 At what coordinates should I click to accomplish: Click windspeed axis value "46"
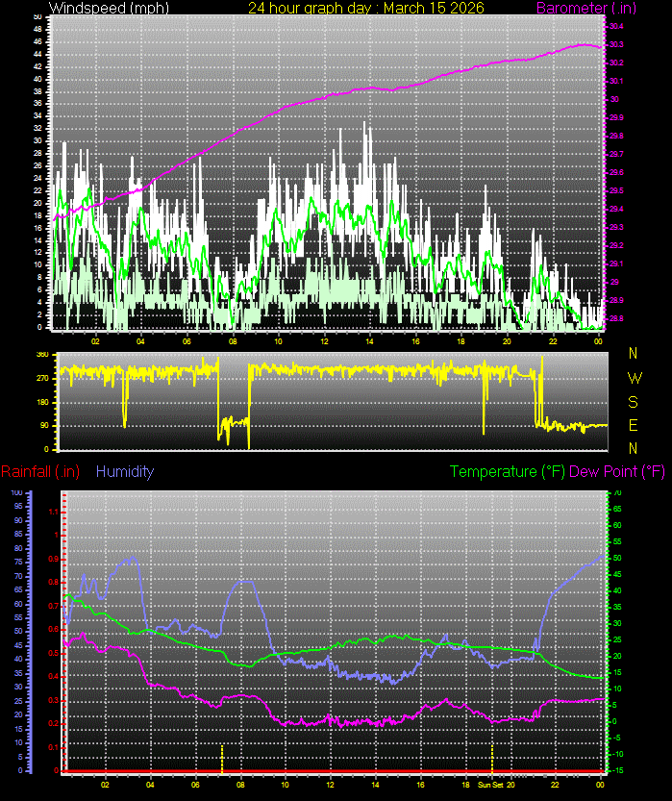pos(37,42)
